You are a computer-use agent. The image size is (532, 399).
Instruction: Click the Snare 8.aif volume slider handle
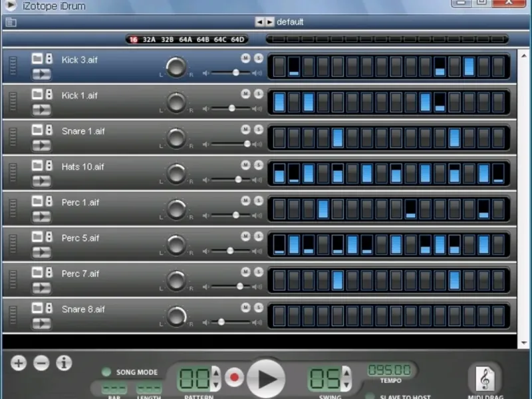221,322
